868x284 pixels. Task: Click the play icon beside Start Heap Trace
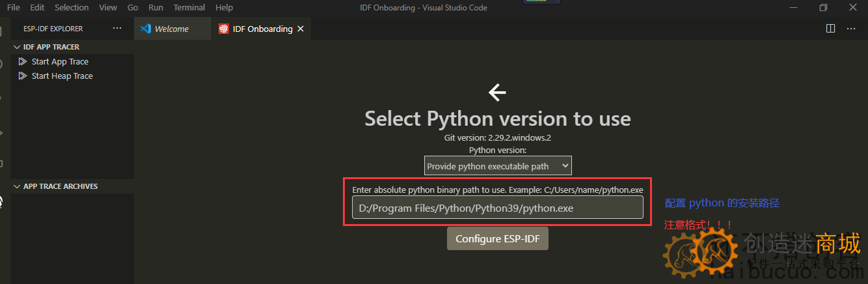click(x=23, y=76)
